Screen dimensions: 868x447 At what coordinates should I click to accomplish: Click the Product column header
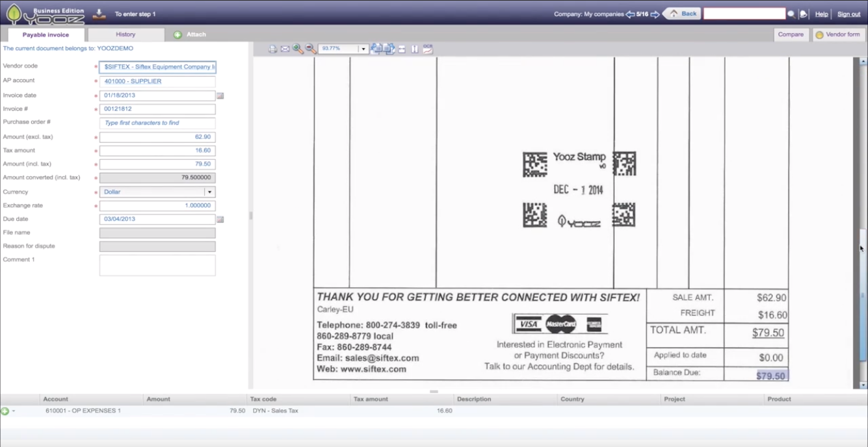pos(815,399)
